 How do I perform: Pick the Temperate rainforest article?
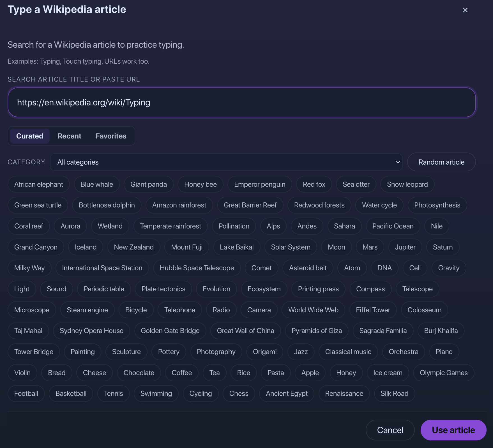(x=171, y=226)
